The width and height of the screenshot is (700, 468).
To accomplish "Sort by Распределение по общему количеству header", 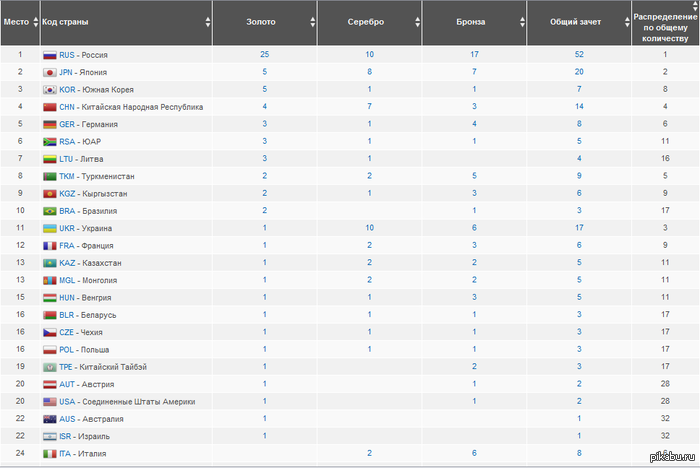I will tap(664, 22).
